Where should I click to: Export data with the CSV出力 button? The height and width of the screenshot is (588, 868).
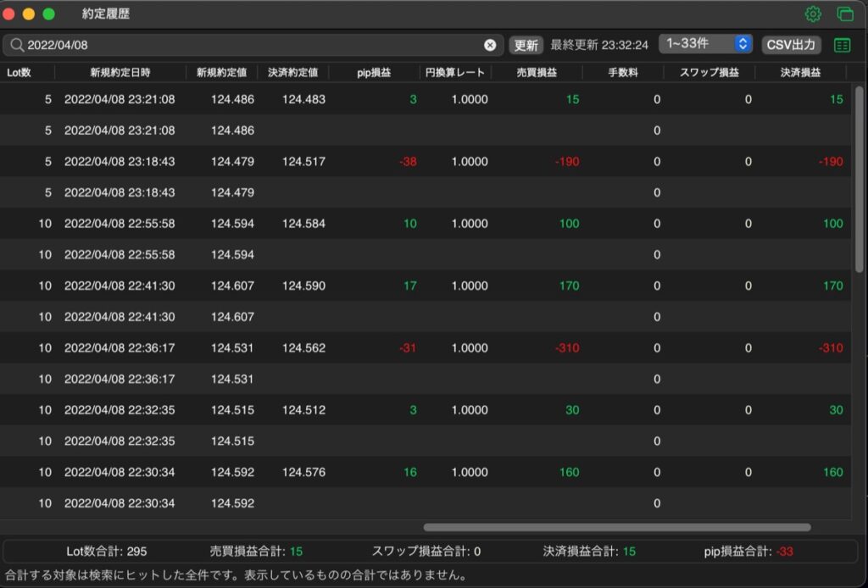791,45
